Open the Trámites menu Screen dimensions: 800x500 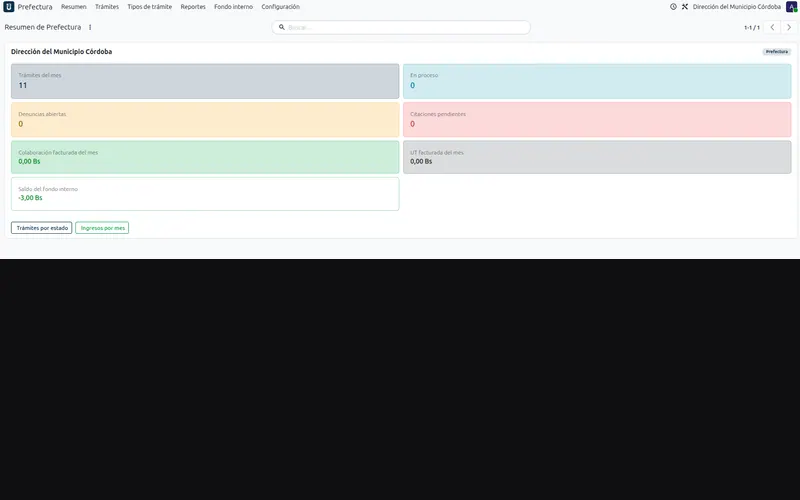pyautogui.click(x=107, y=7)
